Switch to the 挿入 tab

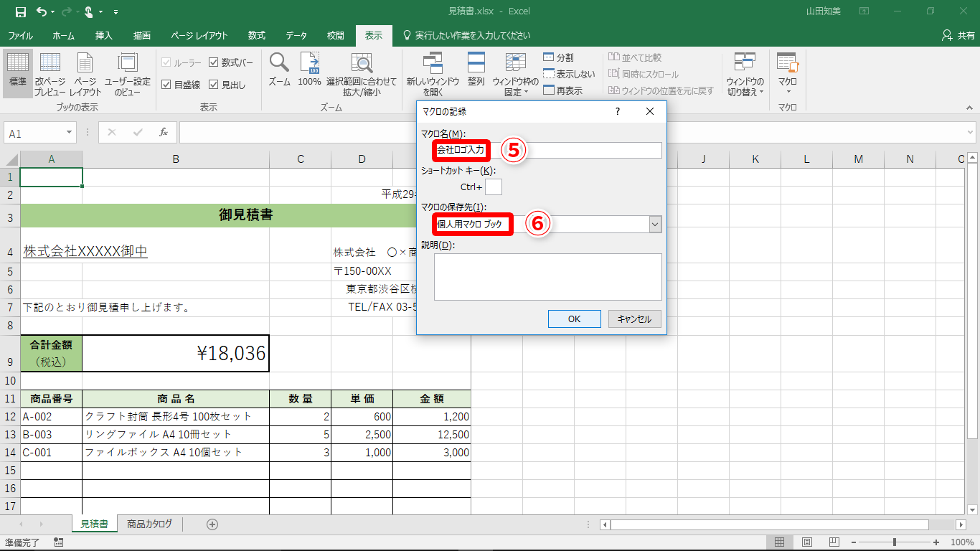point(104,35)
